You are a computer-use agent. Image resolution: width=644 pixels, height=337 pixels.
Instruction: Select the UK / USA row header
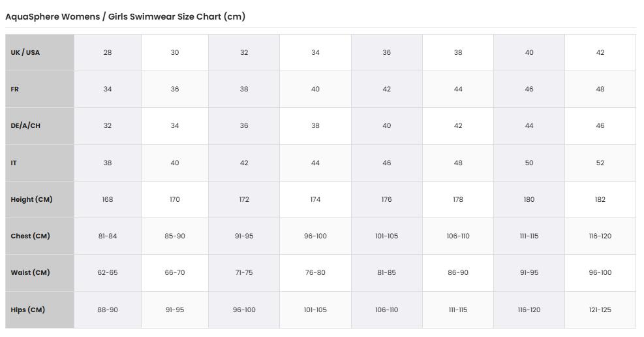(x=39, y=53)
